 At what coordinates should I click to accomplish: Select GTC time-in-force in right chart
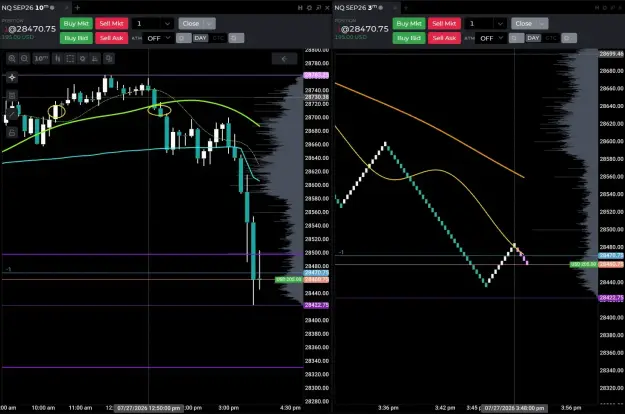point(551,38)
